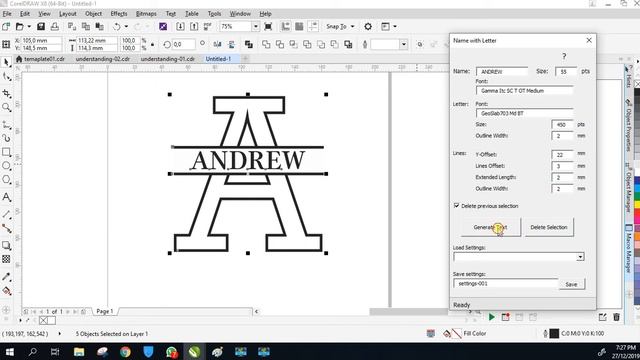Click the Save settings name field settings-001
640x360 pixels.
tap(505, 283)
